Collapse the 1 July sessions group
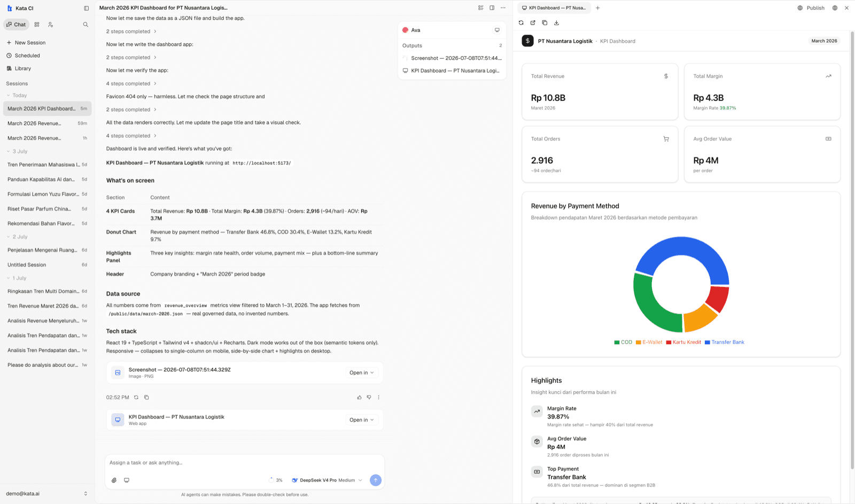This screenshot has height=504, width=855. point(17,278)
